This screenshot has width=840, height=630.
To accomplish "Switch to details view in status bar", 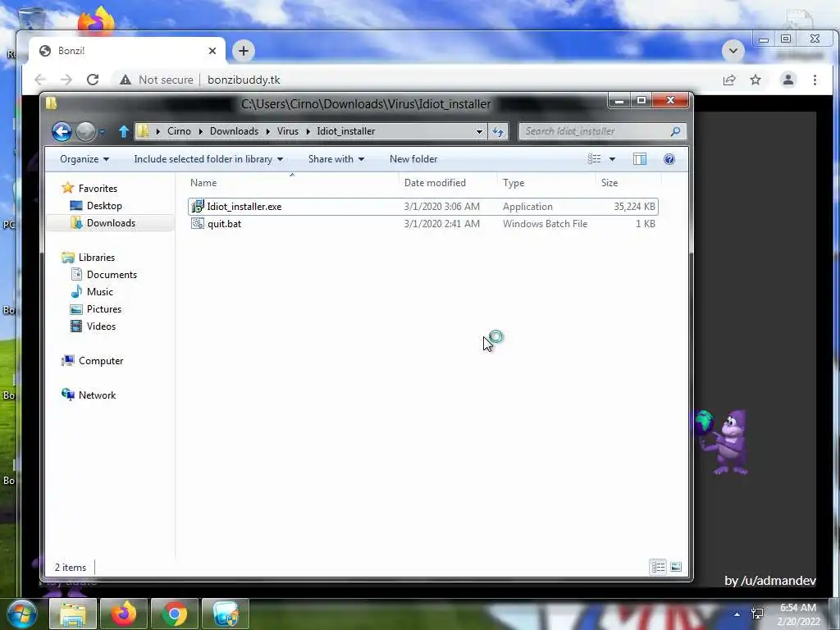I will pyautogui.click(x=658, y=567).
